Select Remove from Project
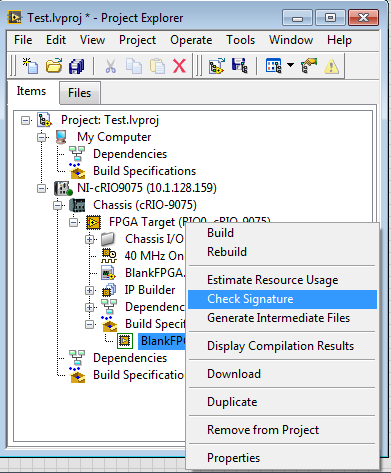Image resolution: width=391 pixels, height=473 pixels. [x=282, y=430]
